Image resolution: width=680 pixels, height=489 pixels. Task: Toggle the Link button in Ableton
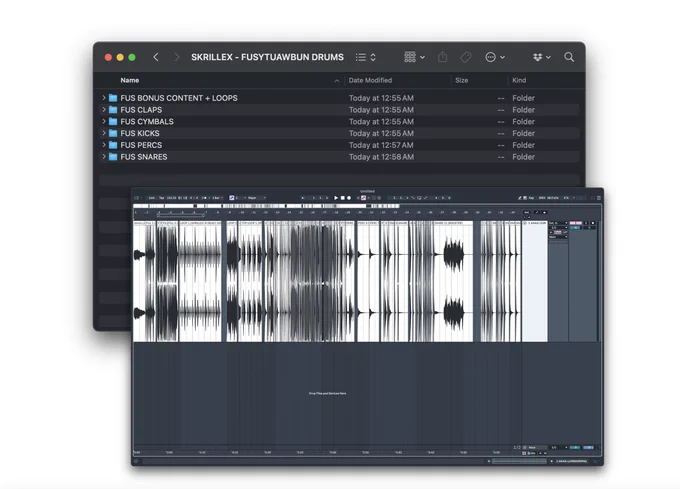click(x=151, y=198)
